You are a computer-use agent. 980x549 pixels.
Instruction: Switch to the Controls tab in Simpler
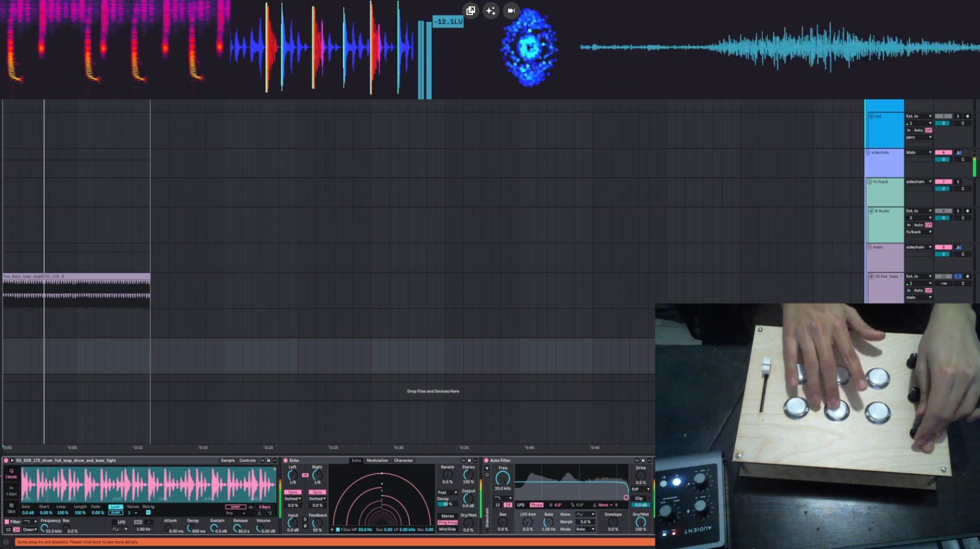pos(248,460)
